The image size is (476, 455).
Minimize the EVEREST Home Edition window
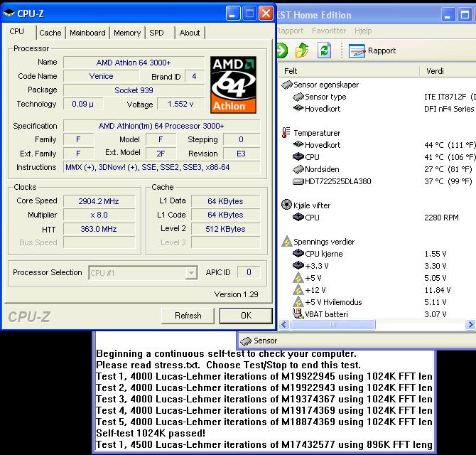(448, 15)
